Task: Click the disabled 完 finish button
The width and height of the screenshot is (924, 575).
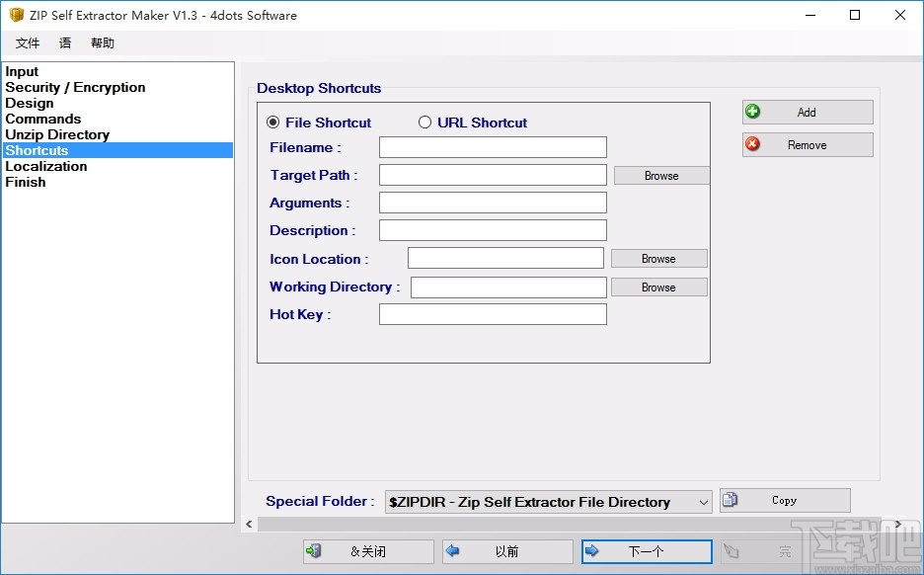Action: tap(784, 551)
